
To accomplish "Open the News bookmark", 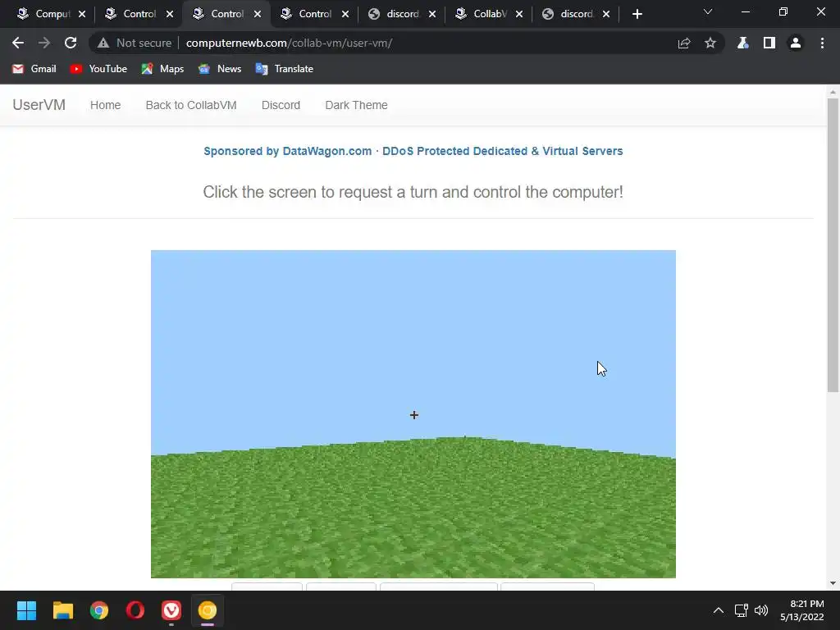I will pos(220,69).
